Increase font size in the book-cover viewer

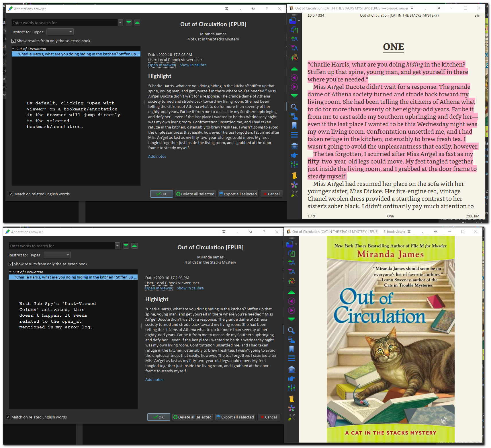click(292, 262)
